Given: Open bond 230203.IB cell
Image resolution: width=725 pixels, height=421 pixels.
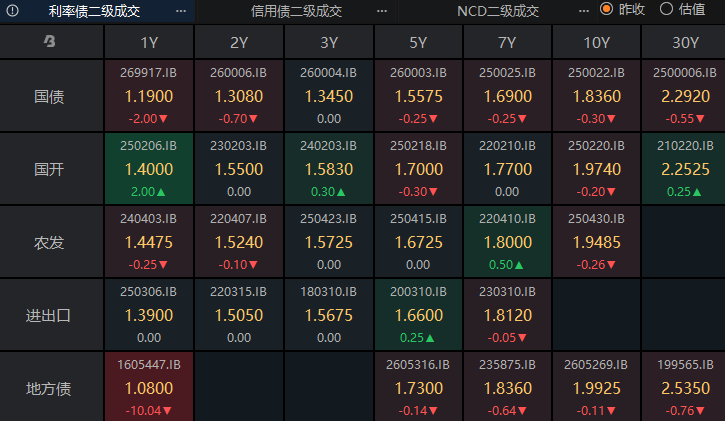Looking at the screenshot, I should 239,169.
